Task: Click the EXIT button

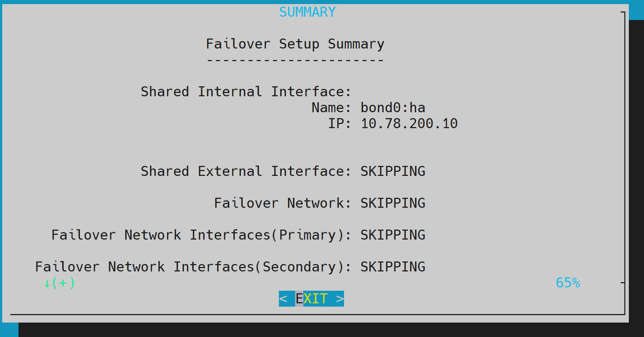Action: 311,298
